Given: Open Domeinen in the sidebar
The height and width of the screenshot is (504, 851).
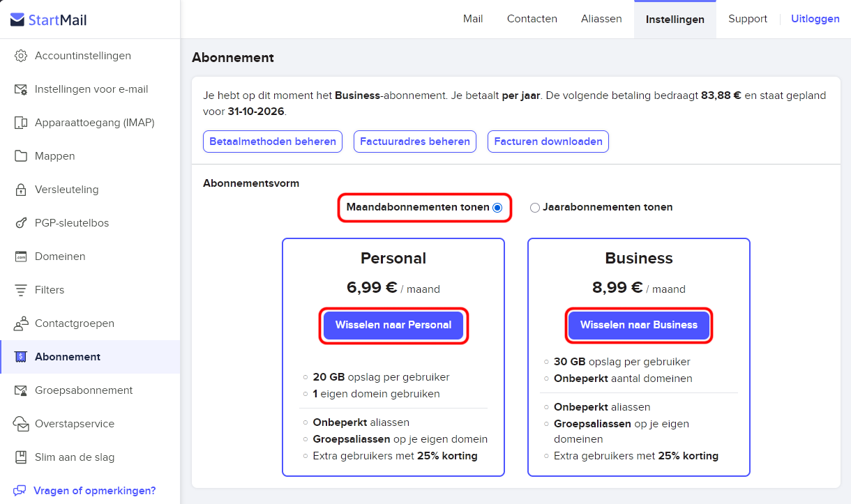Looking at the screenshot, I should [x=90, y=257].
